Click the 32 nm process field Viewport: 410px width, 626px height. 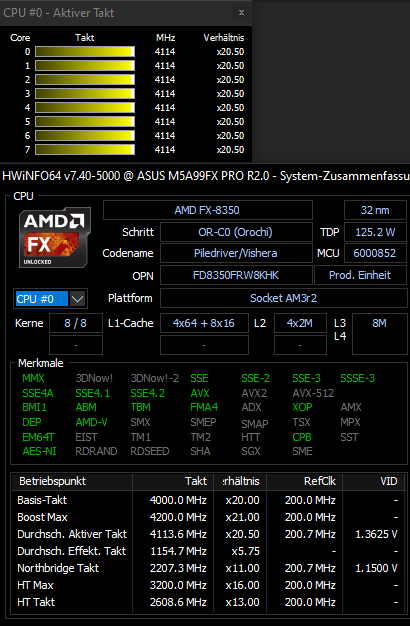pos(375,210)
